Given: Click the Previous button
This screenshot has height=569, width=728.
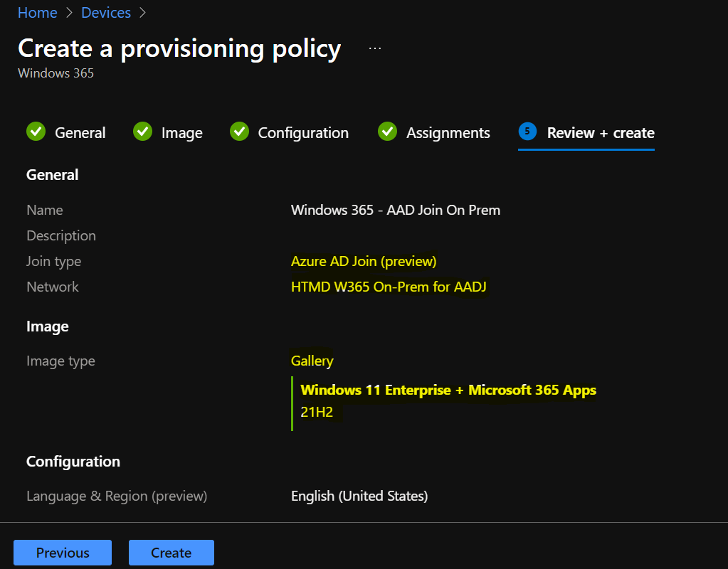Looking at the screenshot, I should pos(63,553).
